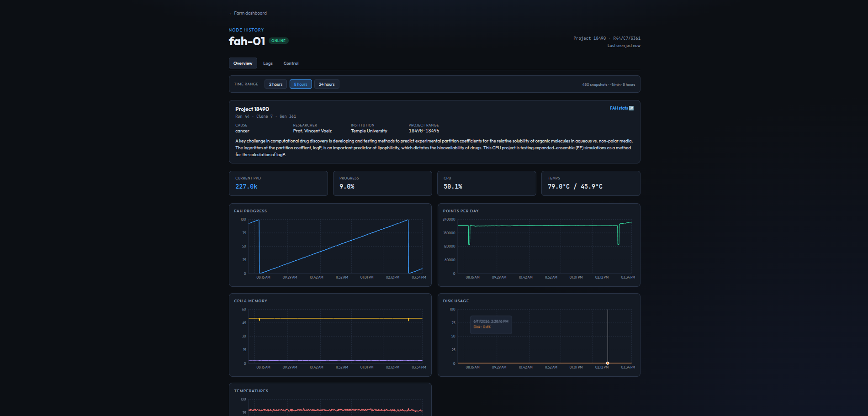Open FAH stats external link icon

coord(631,108)
